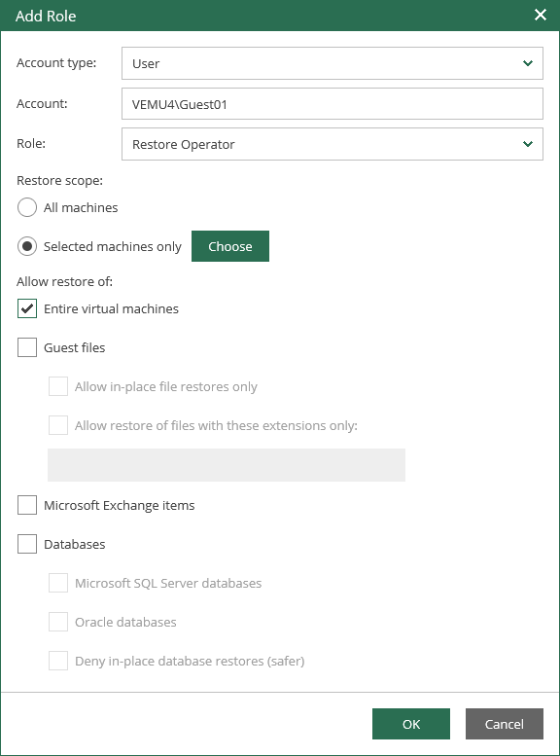Expand the Account type dropdown arrow
560x756 pixels.
point(528,63)
